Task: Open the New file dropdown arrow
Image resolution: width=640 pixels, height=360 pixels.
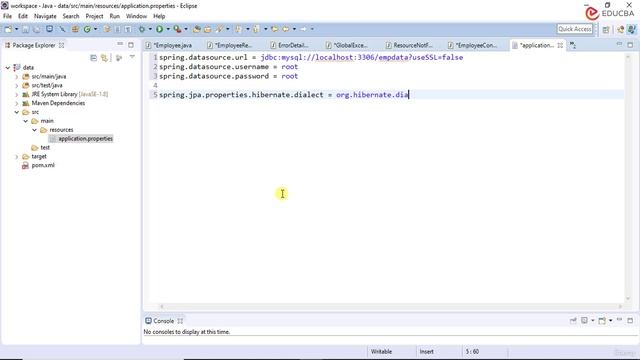Action: (17, 29)
